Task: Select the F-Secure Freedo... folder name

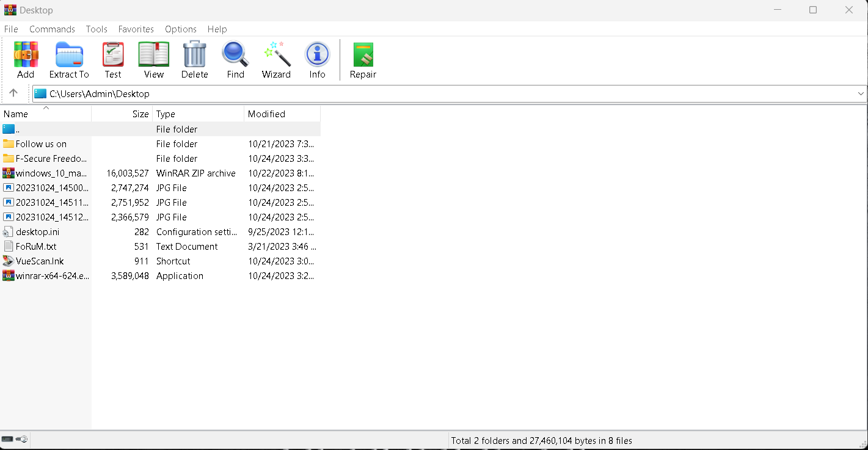Action: pos(51,159)
